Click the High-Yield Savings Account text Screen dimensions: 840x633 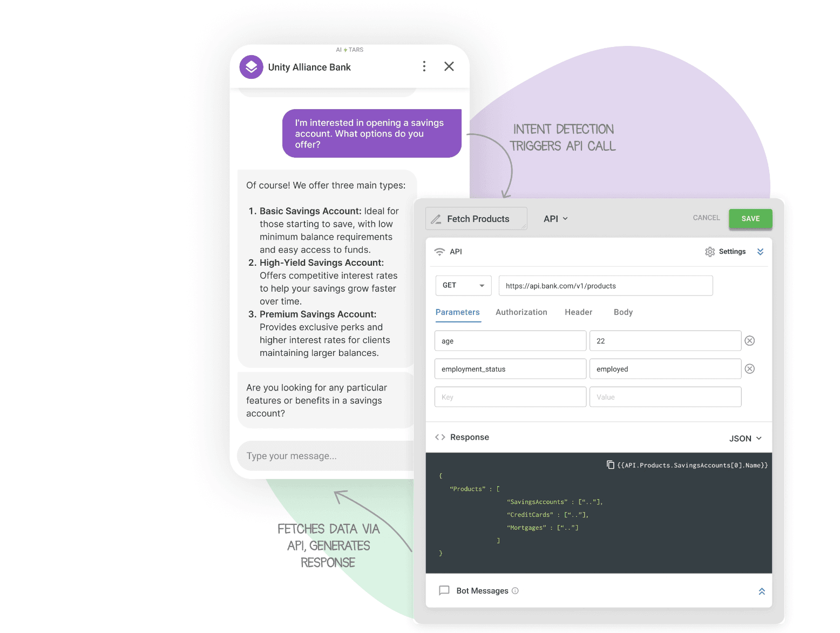[x=322, y=263]
